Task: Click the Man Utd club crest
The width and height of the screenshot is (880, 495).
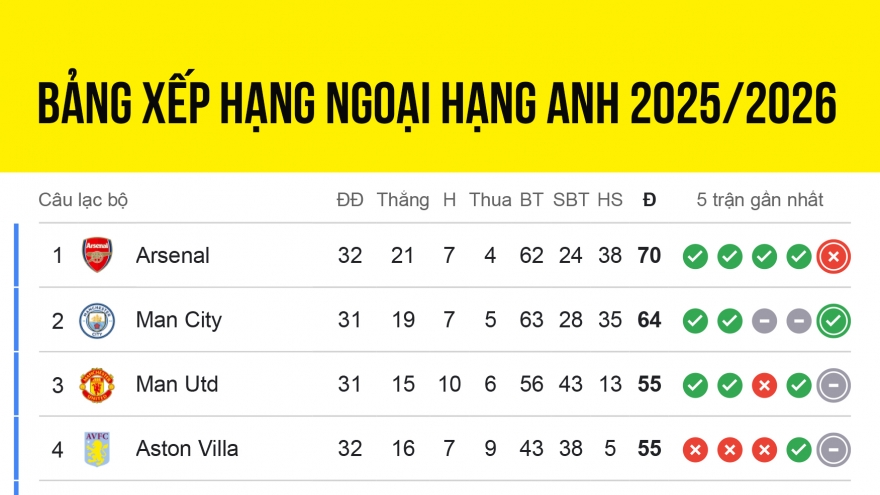Action: click(97, 385)
